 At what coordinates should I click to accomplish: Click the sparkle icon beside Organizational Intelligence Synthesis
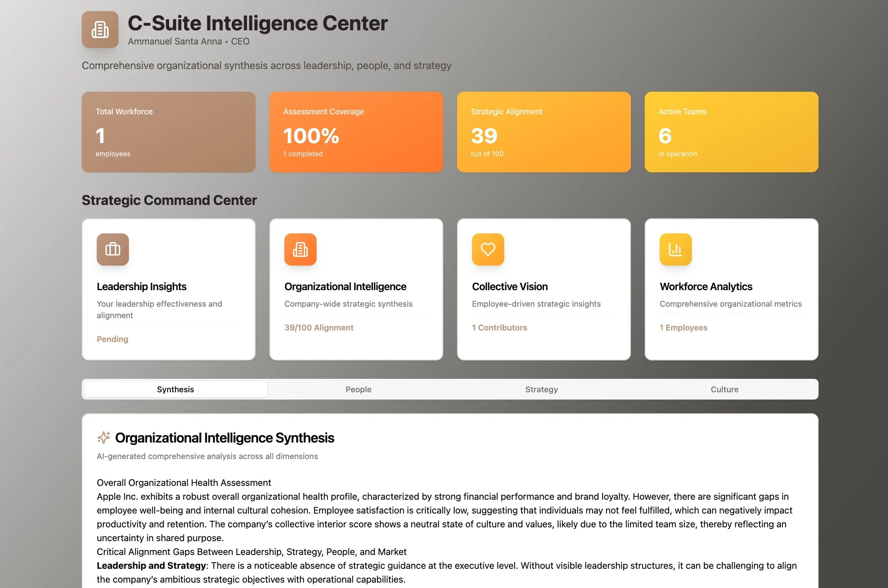[x=104, y=438]
